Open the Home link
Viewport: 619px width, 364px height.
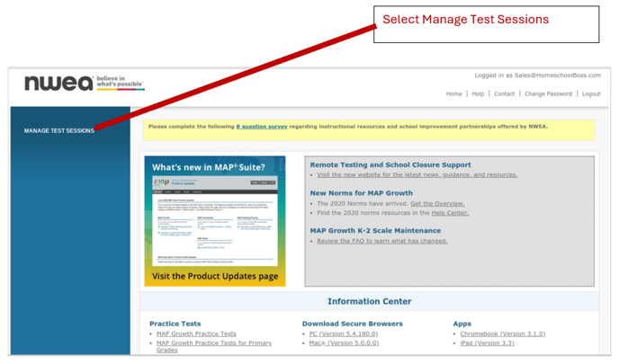[454, 93]
